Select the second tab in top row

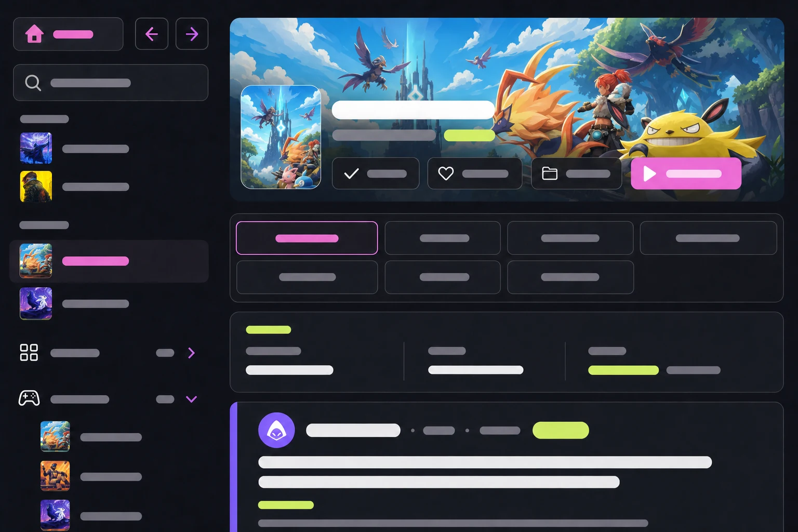point(443,238)
